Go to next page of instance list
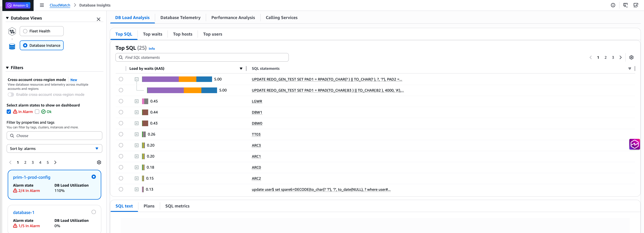The width and height of the screenshot is (644, 233). [x=55, y=162]
